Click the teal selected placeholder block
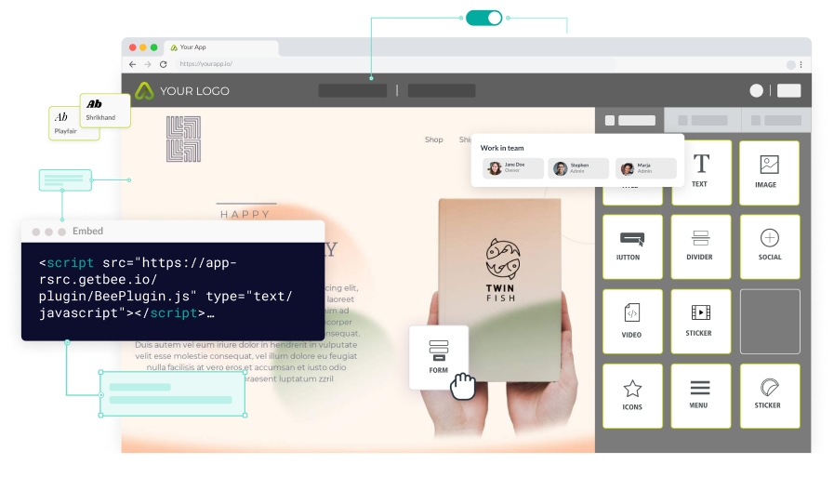 click(172, 394)
